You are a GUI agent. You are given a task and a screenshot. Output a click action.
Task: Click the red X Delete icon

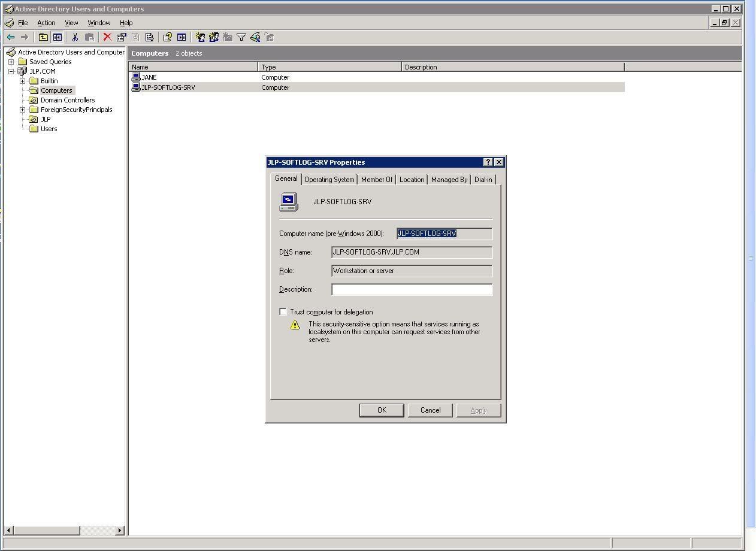(107, 37)
